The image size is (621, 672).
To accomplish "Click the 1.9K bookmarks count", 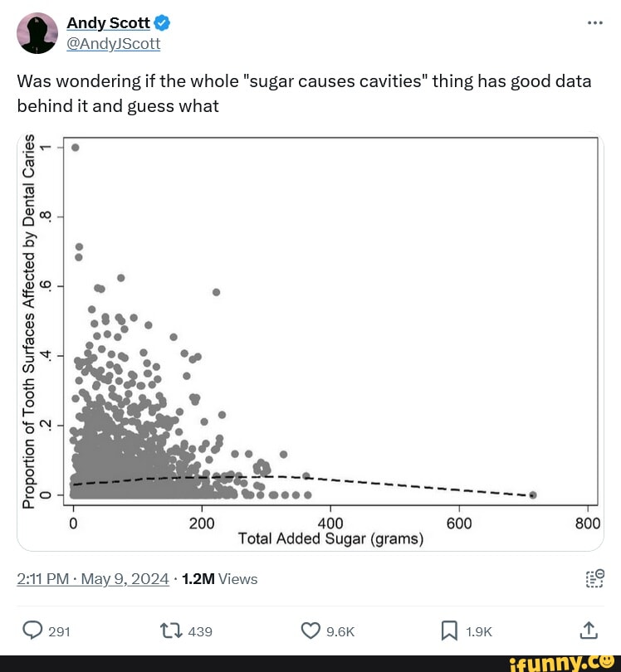I will pyautogui.click(x=479, y=632).
